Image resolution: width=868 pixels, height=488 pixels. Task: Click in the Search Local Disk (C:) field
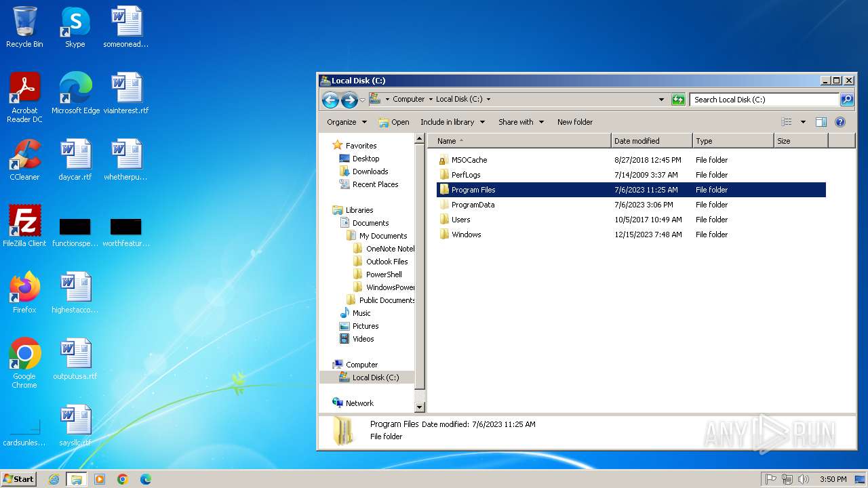(765, 100)
